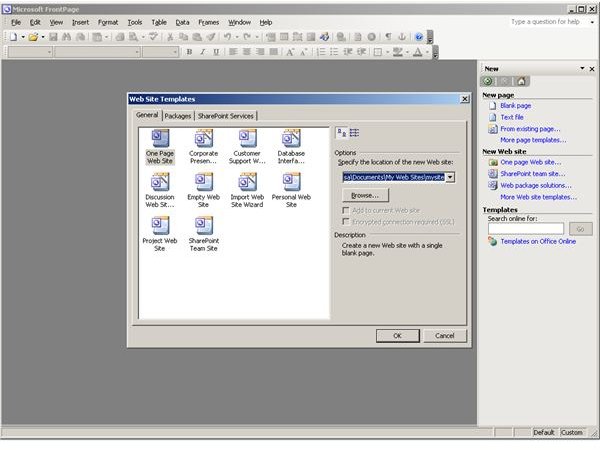Click the Bulleted list icon
Viewport: 600px width, 450px height.
334,52
